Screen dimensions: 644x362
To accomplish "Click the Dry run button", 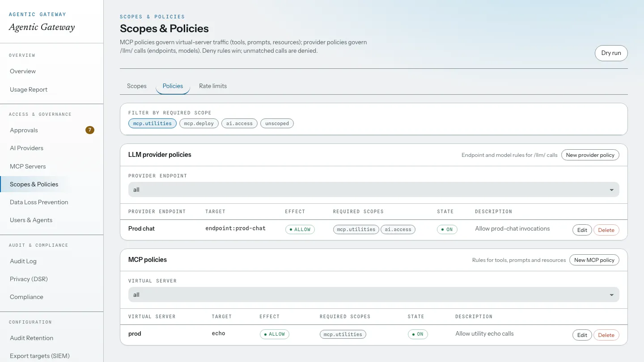I will pos(611,53).
